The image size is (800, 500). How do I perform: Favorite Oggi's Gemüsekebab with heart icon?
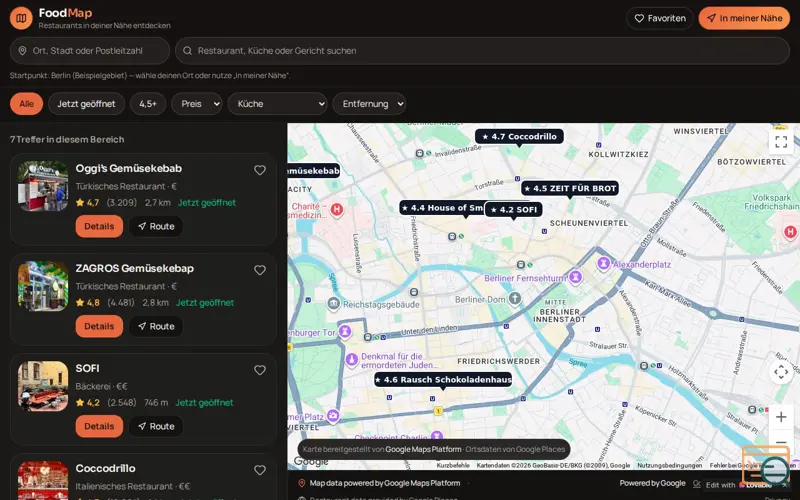click(260, 170)
